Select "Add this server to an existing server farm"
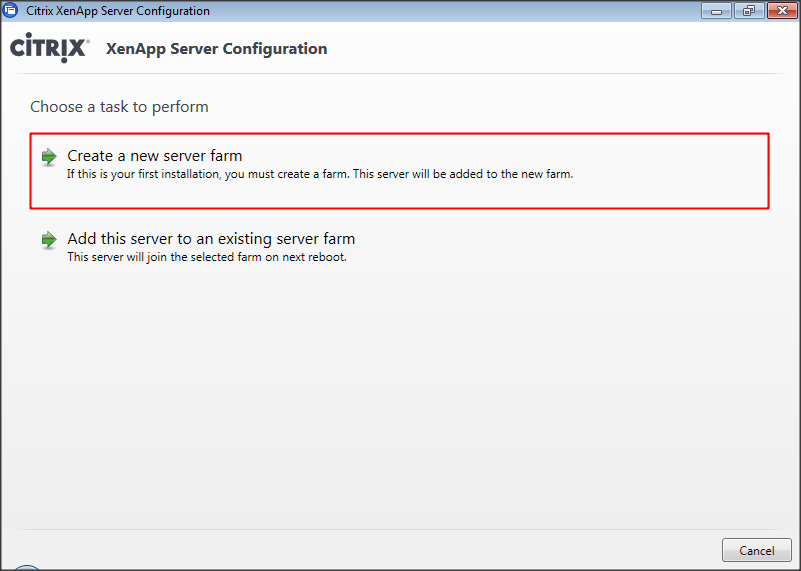801x571 pixels. coord(211,239)
